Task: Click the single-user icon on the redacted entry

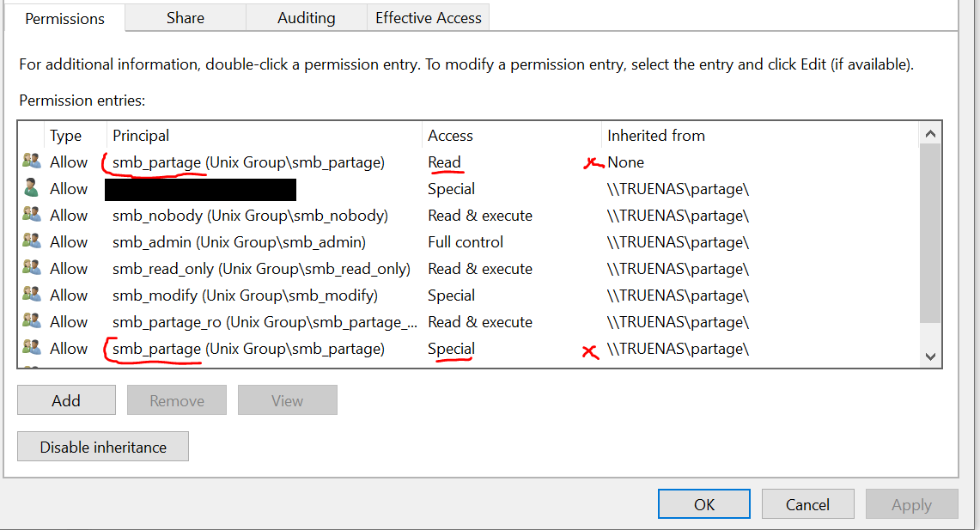Action: pos(32,188)
